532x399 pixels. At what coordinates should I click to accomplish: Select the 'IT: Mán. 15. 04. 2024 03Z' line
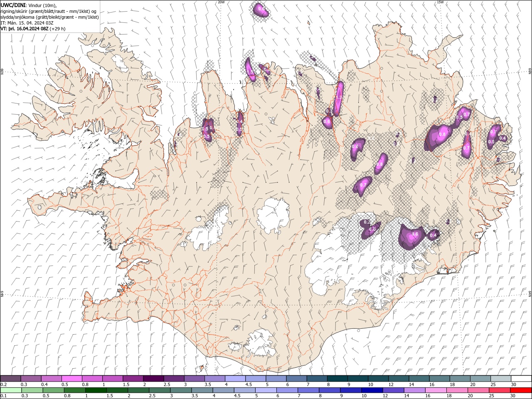click(27, 23)
